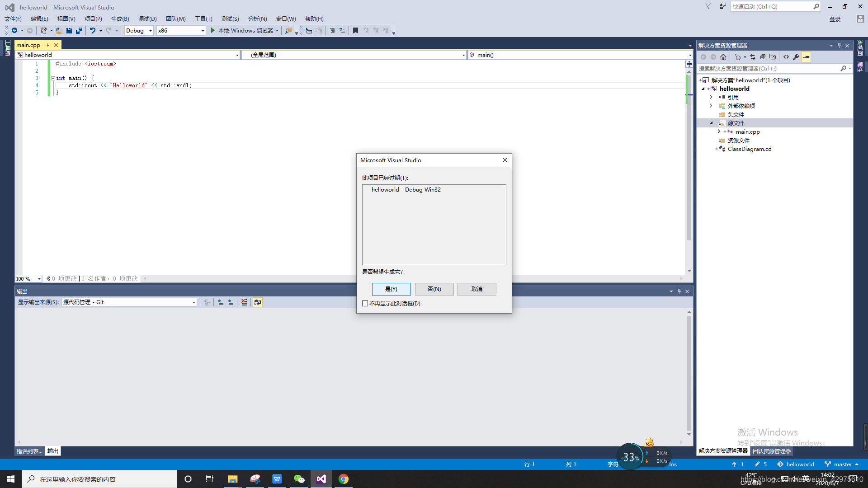The height and width of the screenshot is (488, 868).
Task: Click the Find in Files toolbar icon
Action: tap(288, 31)
